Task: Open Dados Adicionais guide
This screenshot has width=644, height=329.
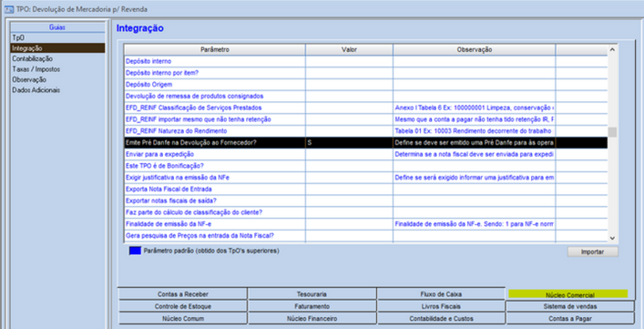Action: (x=57, y=90)
